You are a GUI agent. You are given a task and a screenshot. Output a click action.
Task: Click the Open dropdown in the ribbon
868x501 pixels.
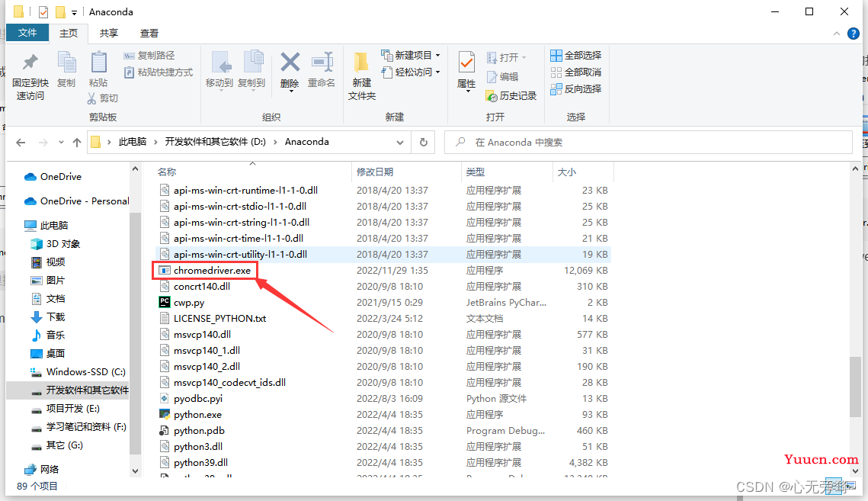(507, 58)
